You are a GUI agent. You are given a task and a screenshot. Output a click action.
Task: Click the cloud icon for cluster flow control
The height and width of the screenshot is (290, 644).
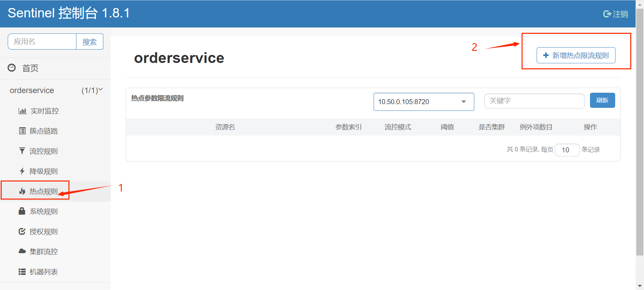(22, 251)
